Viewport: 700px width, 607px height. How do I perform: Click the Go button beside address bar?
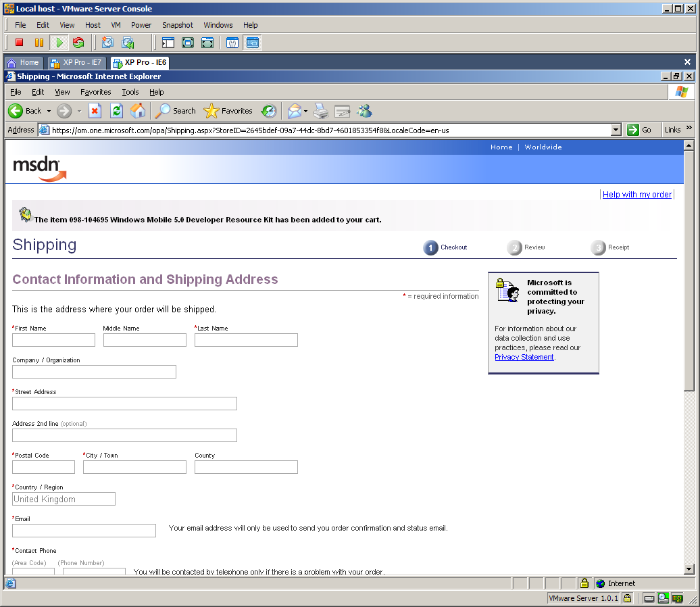(x=639, y=130)
